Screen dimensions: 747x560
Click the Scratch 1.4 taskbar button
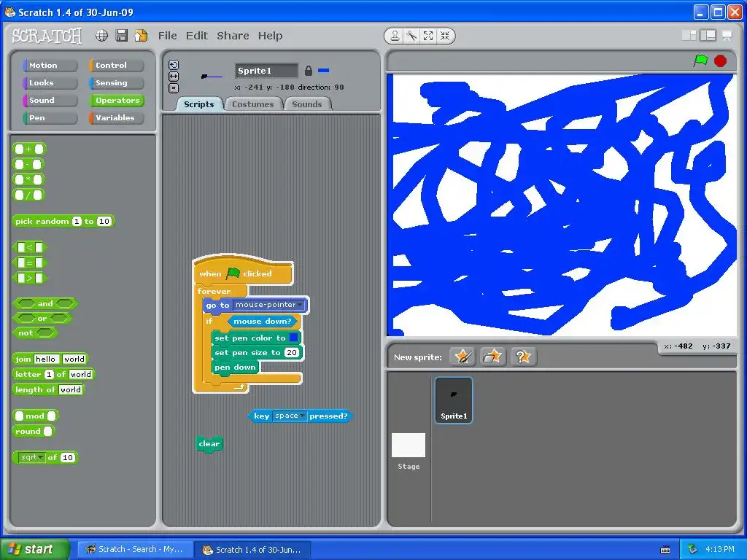[x=252, y=550]
